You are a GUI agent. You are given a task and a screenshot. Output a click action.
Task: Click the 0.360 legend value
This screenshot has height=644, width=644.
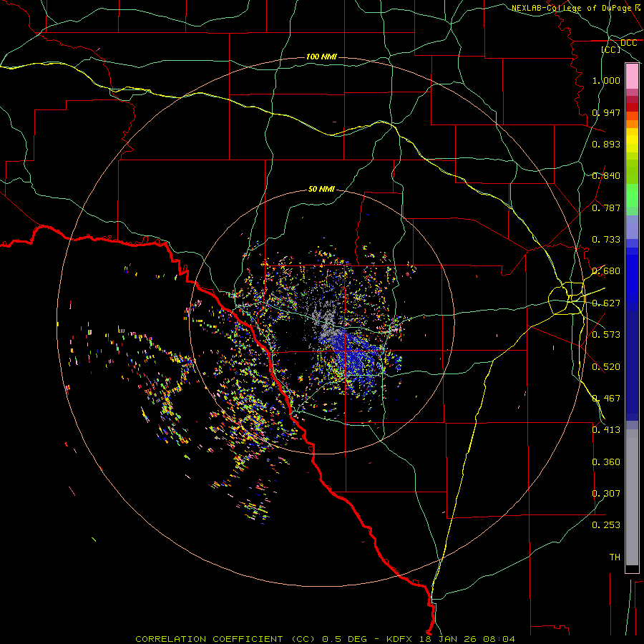[x=606, y=462]
